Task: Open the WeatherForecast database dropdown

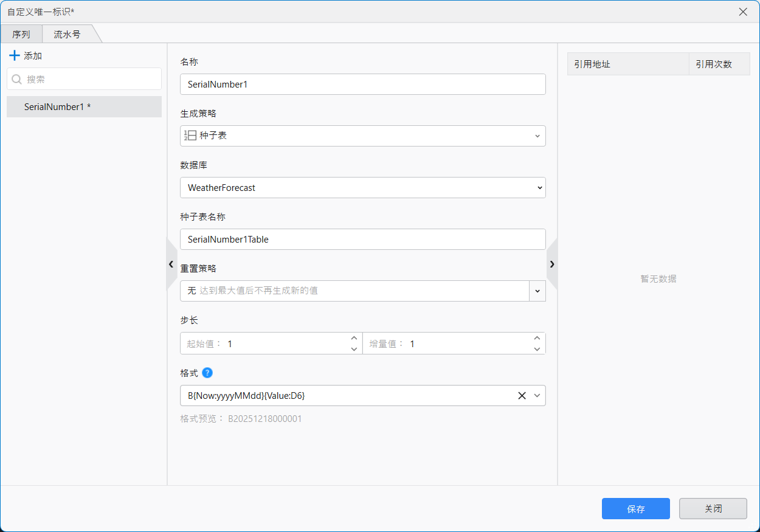Action: click(539, 188)
